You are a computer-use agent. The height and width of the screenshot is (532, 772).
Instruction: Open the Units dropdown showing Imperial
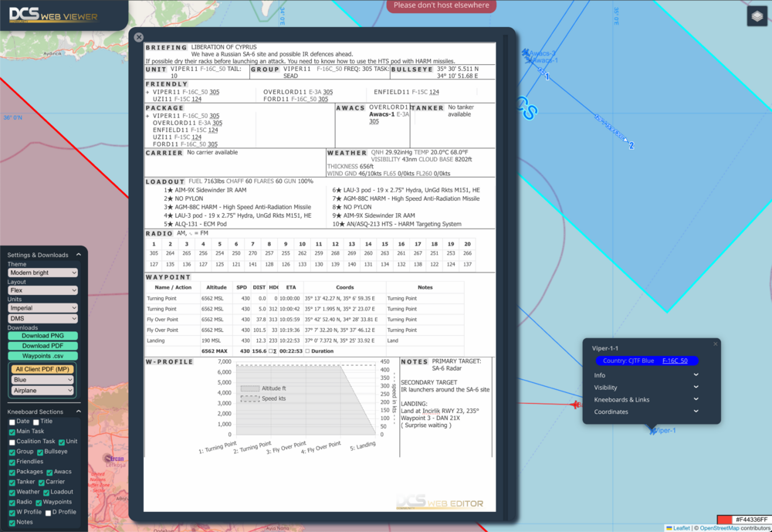click(42, 308)
